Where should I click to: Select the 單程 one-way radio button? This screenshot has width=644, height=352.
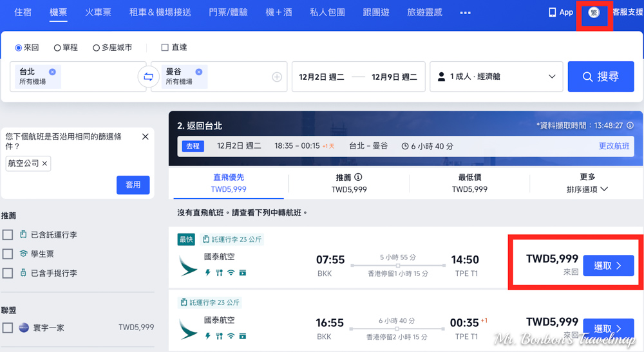57,48
